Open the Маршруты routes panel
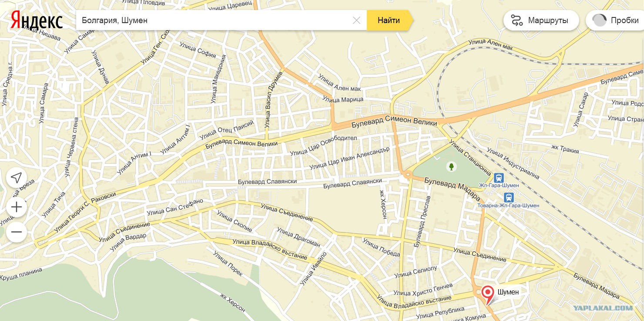The width and height of the screenshot is (644, 321). point(541,20)
